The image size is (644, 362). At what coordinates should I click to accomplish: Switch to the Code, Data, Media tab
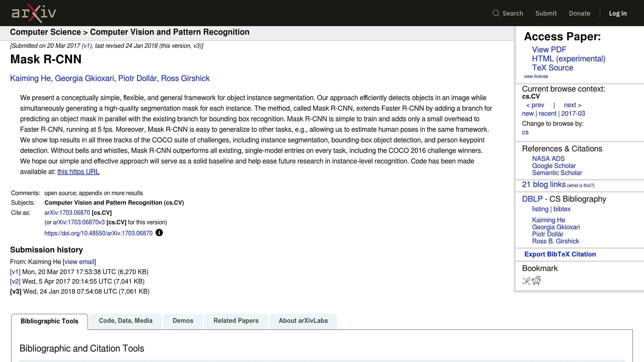pos(125,321)
